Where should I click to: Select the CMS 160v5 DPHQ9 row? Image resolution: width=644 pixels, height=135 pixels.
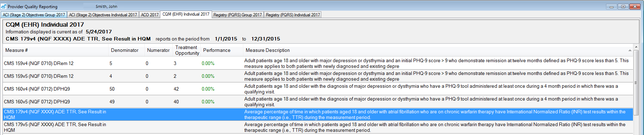tap(318, 102)
